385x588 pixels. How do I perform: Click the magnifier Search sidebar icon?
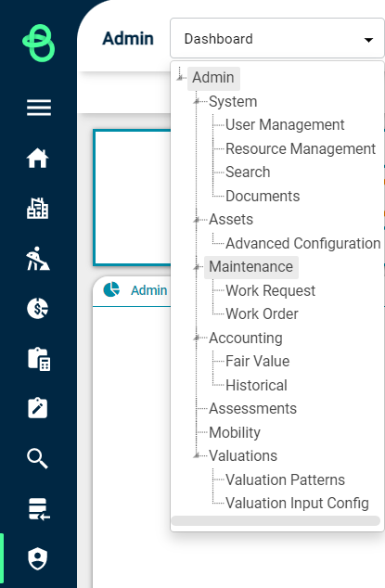point(37,459)
